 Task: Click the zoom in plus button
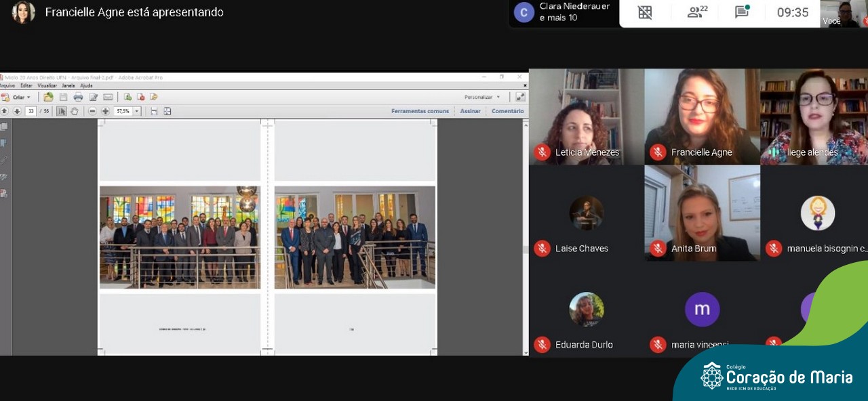tap(105, 111)
